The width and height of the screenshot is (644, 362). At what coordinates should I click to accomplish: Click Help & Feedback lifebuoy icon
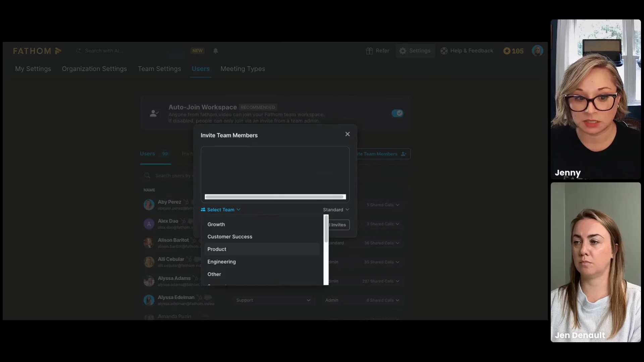click(444, 51)
